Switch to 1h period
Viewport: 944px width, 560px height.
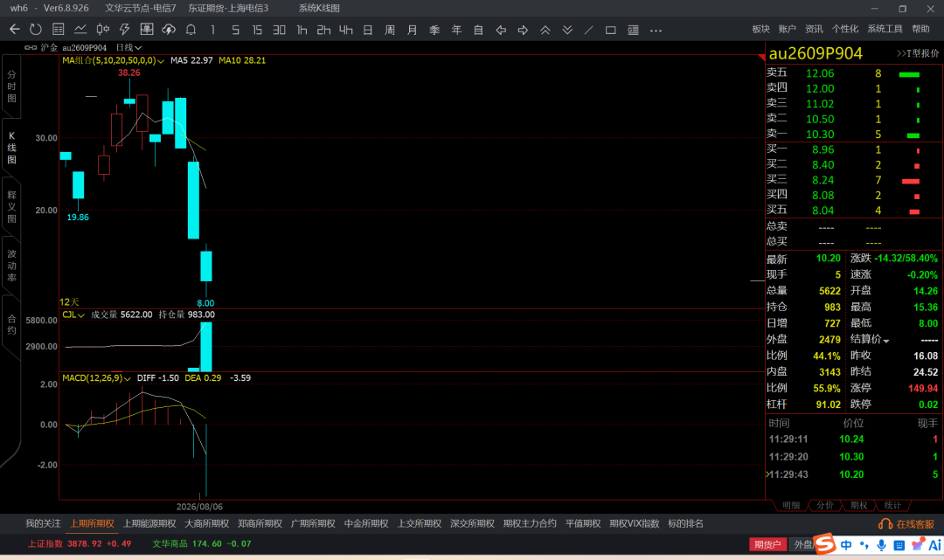tap(302, 30)
